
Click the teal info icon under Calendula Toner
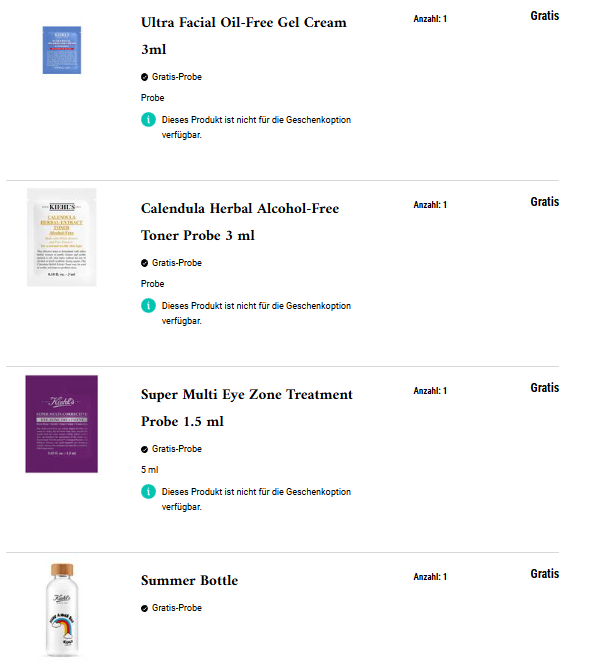tap(148, 306)
